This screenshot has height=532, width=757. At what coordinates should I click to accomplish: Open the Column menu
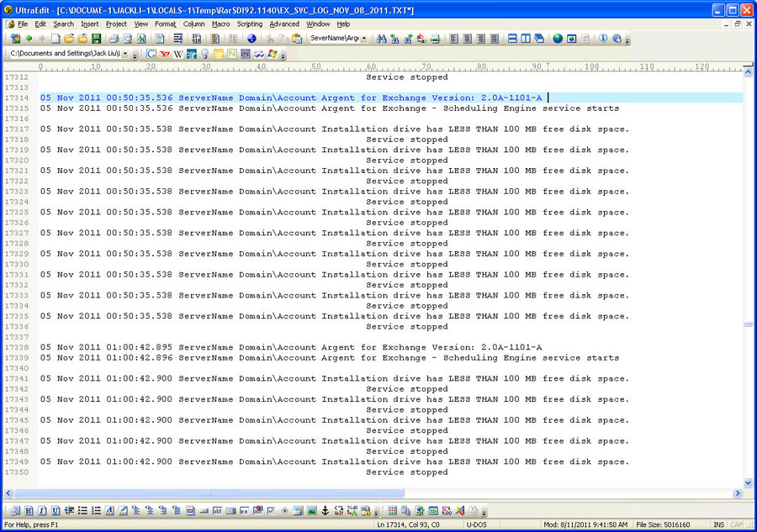[193, 24]
